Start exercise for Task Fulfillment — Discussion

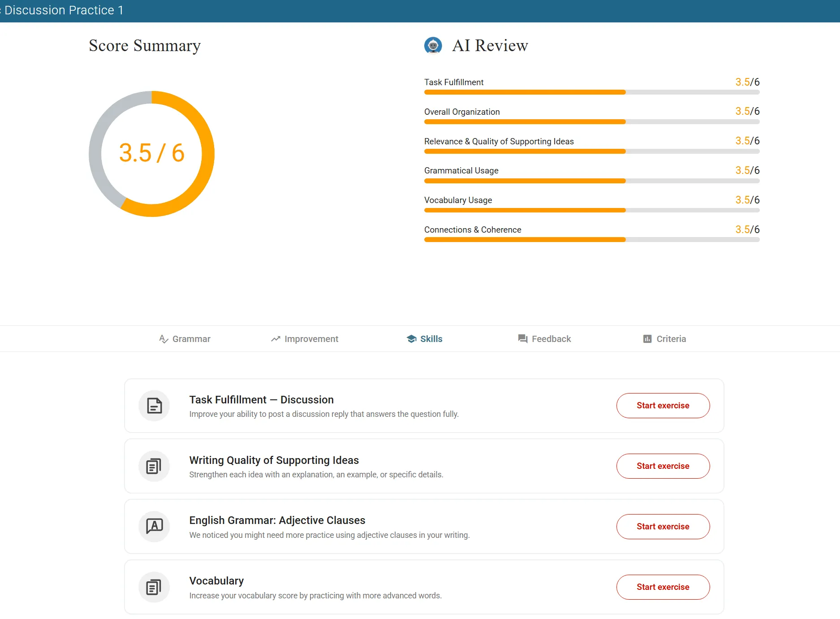click(x=663, y=406)
